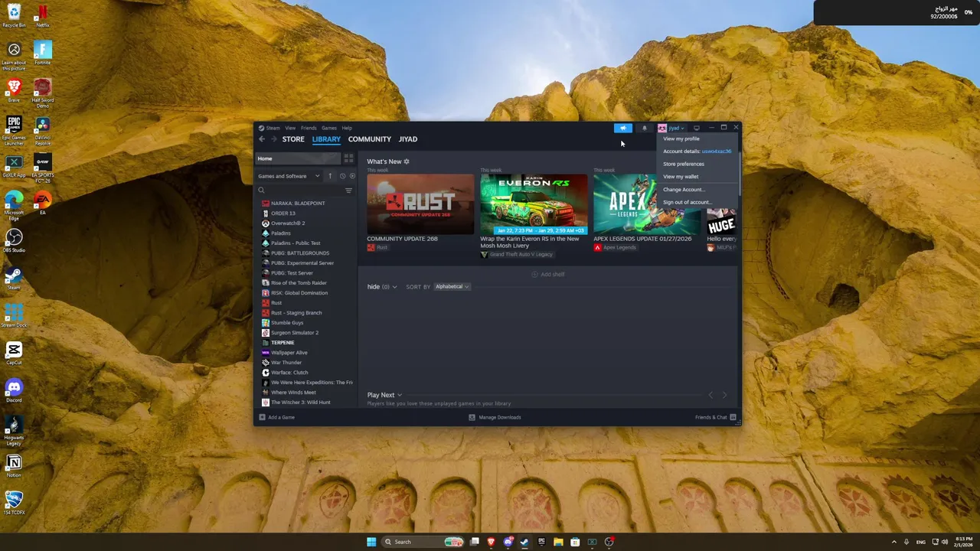Select the Home button in library sidebar
Screen dimensions: 980x551
point(298,158)
